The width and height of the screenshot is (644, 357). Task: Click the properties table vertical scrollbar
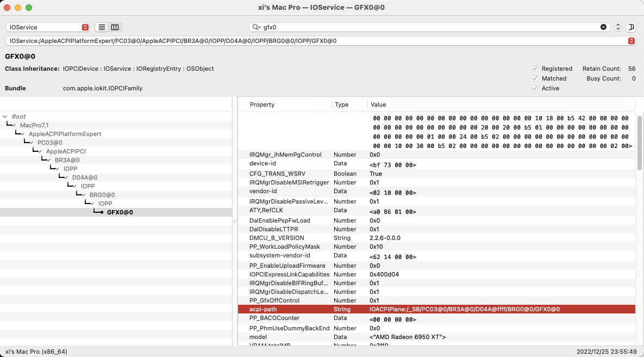click(639, 141)
